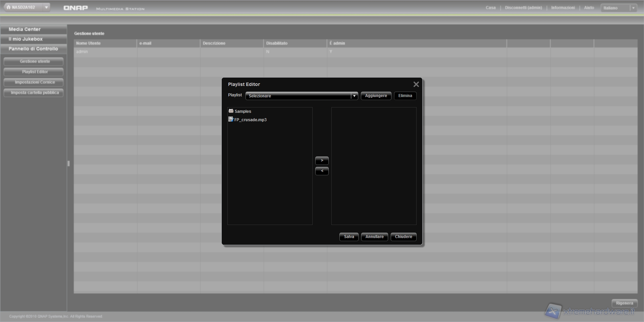This screenshot has width=644, height=322.
Task: Click the Disconnetti (admin) link
Action: [523, 8]
